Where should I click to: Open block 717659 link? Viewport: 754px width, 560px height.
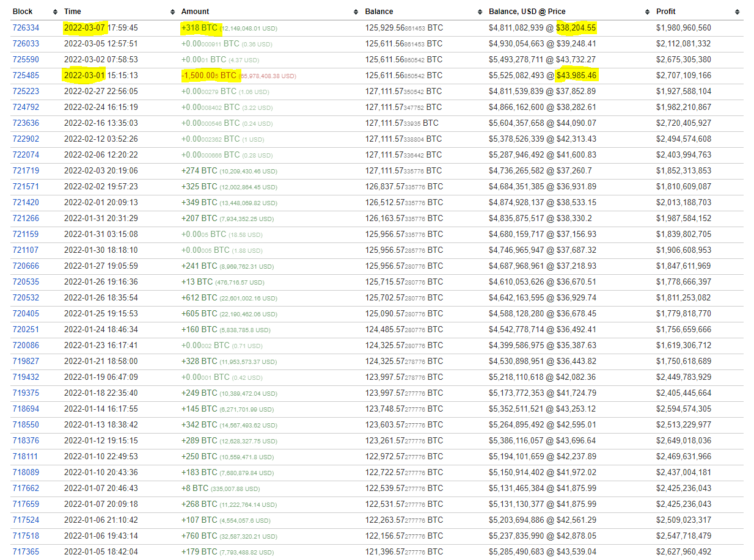pyautogui.click(x=26, y=504)
